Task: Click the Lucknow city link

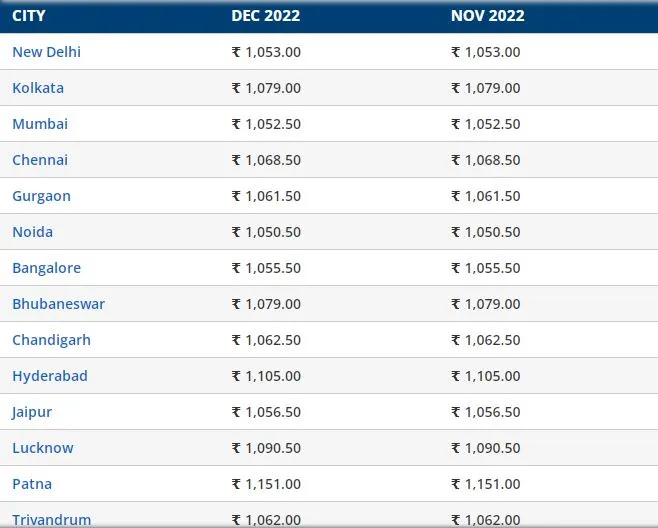Action: click(x=43, y=448)
